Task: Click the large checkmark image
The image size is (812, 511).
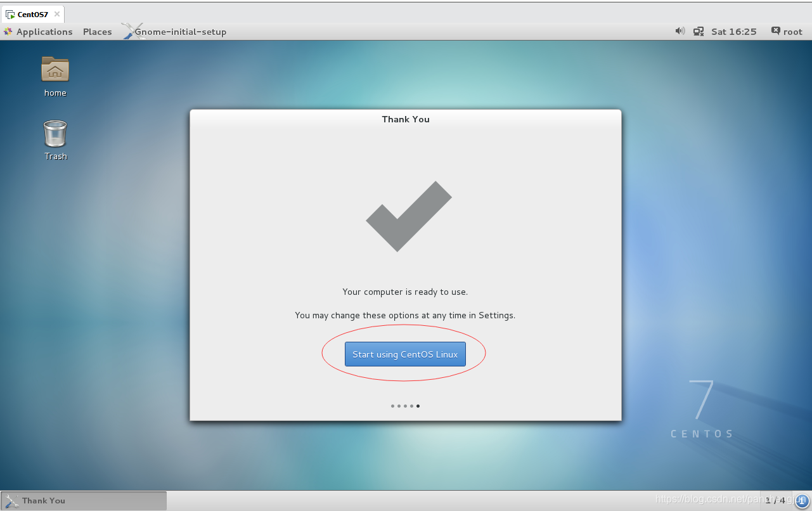Action: [409, 216]
